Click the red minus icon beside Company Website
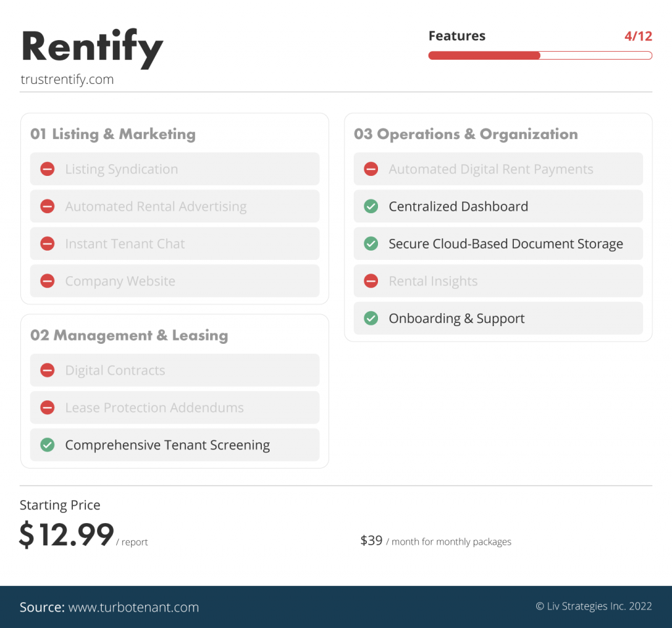 [47, 281]
